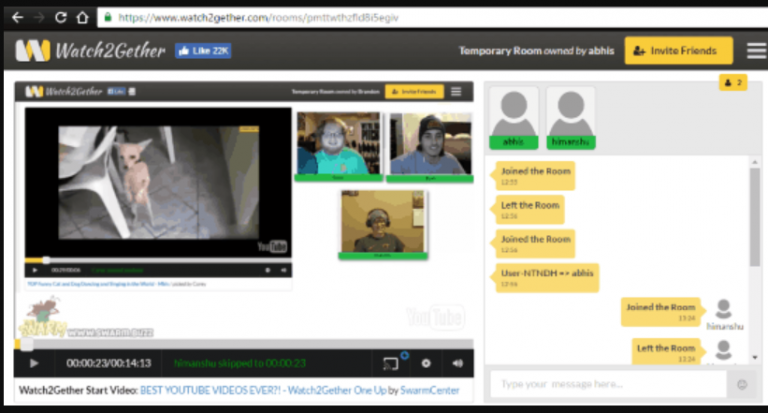
Task: Click the browser forward arrow
Action: coord(39,18)
